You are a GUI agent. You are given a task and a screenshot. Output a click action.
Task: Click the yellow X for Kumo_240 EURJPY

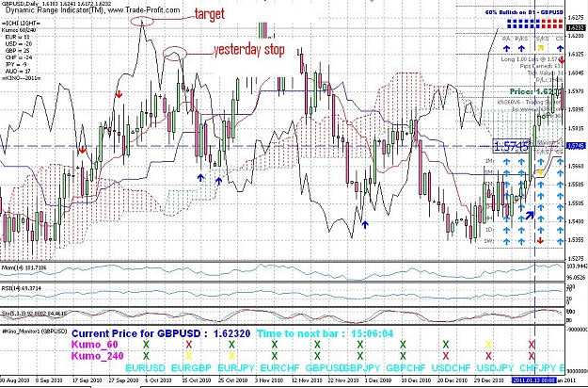231,356
